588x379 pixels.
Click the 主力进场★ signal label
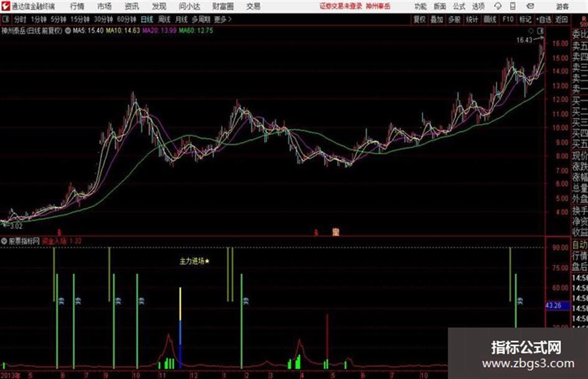(195, 261)
